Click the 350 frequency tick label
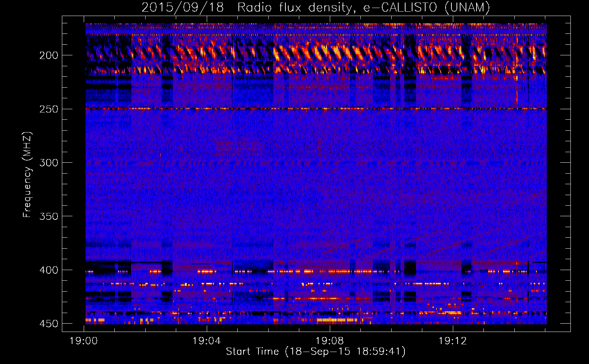This screenshot has width=589, height=364. 48,216
